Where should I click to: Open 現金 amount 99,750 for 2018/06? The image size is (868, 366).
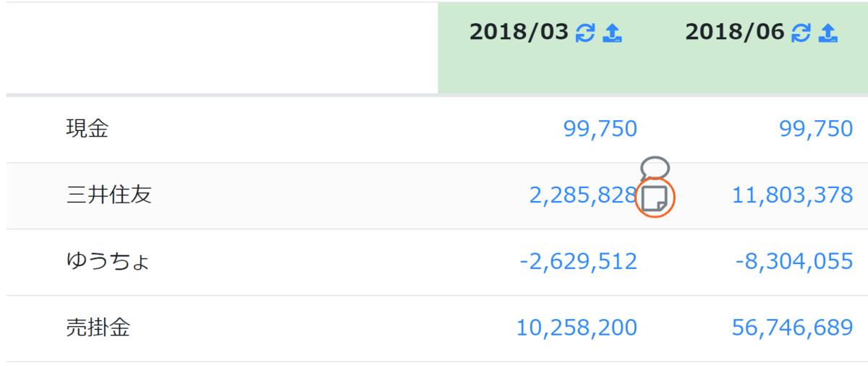[816, 129]
